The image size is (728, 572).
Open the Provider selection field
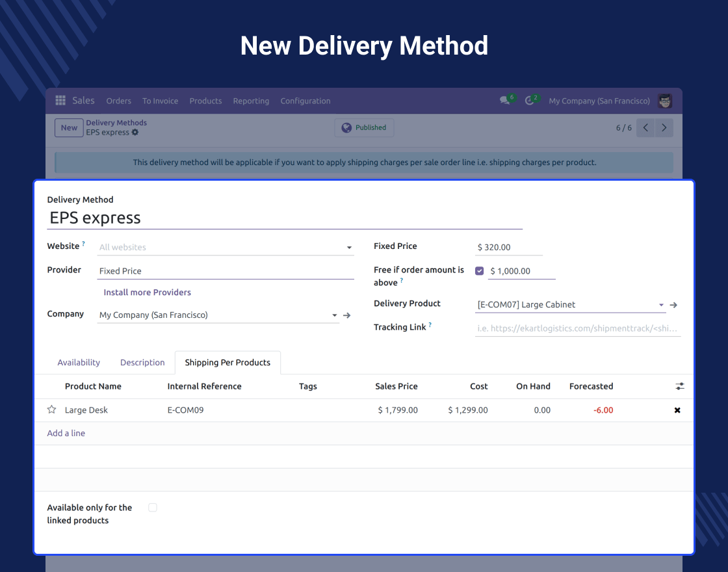pos(226,271)
